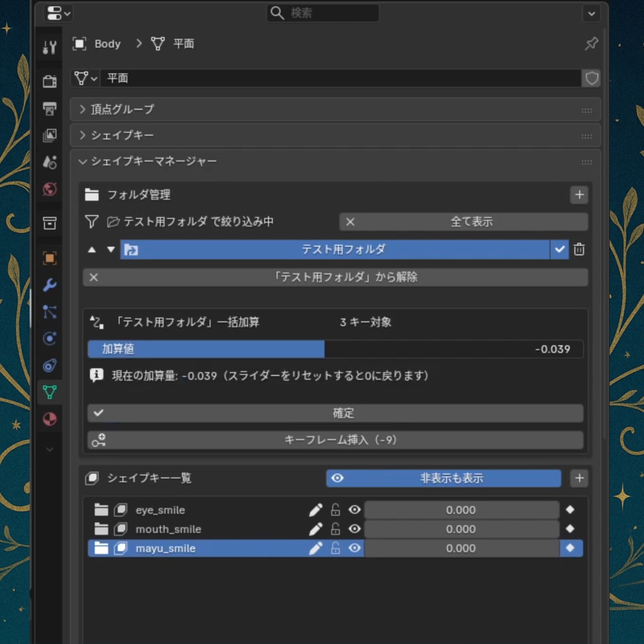
Task: Select the Output properties printer icon
Action: point(50,108)
